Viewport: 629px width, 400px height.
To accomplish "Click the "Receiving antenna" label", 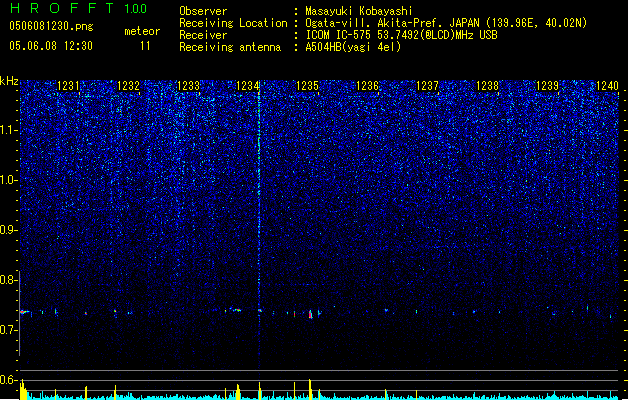I will coord(230,47).
